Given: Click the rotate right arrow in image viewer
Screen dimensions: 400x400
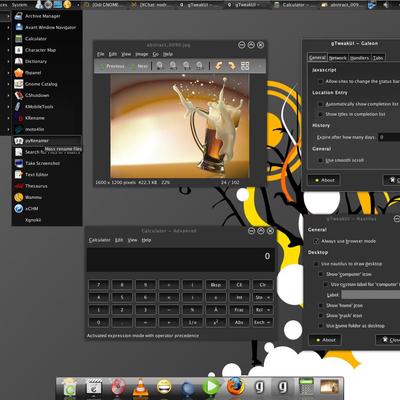Looking at the screenshot, I should [232, 66].
